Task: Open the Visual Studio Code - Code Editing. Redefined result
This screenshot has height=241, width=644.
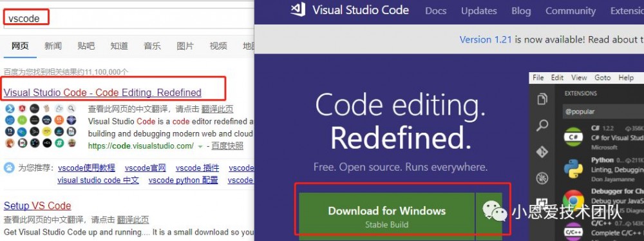Action: click(102, 93)
